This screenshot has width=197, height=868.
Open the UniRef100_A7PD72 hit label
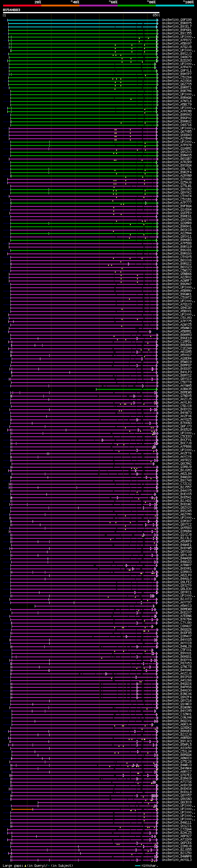tap(177, 40)
